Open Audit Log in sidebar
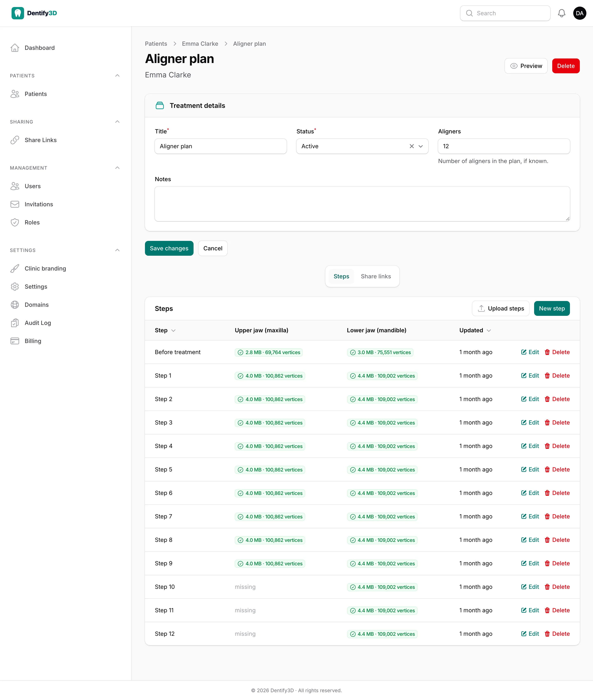This screenshot has width=593, height=700. tap(38, 323)
